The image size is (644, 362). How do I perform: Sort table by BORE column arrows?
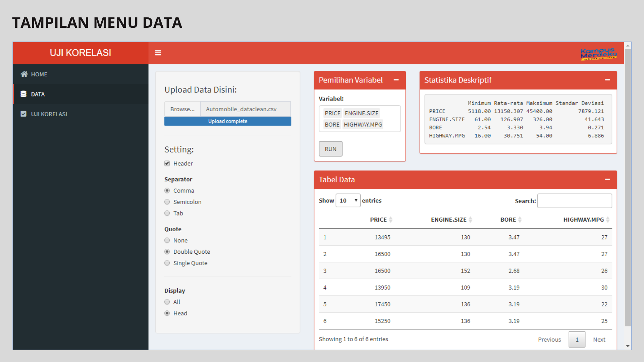tap(520, 220)
